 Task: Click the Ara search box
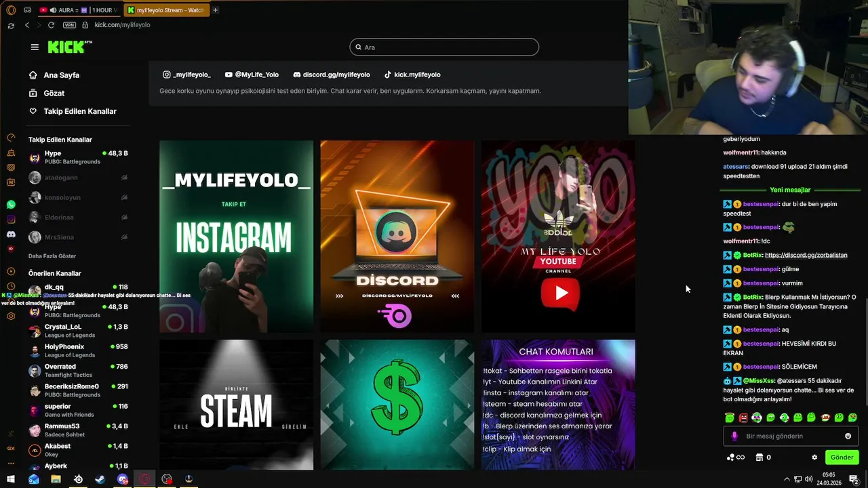coord(444,47)
